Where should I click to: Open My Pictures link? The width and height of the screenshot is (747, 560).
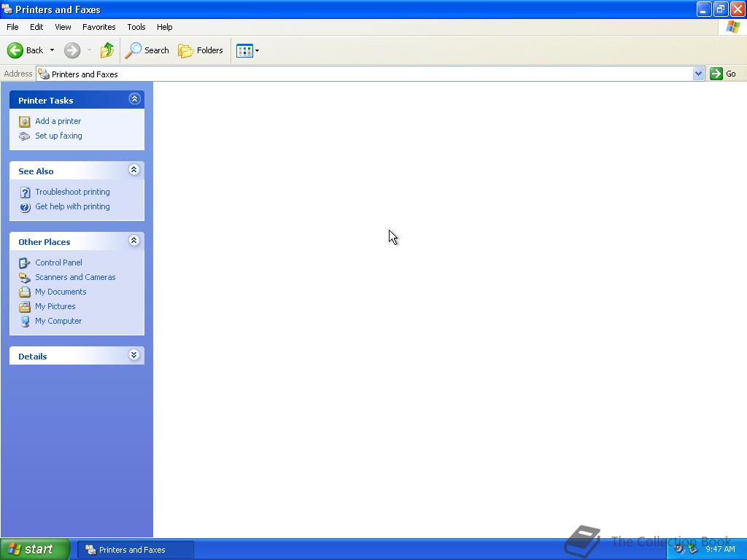point(55,306)
